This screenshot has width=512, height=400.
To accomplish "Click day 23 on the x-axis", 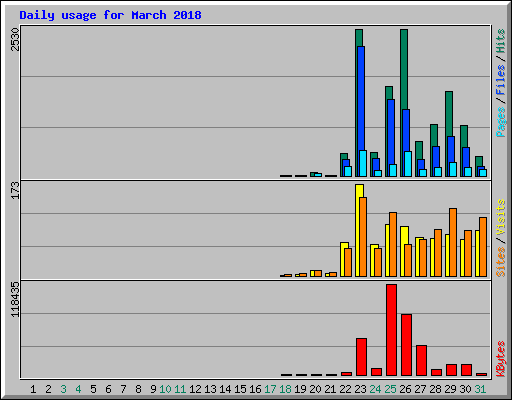I will (x=360, y=389).
